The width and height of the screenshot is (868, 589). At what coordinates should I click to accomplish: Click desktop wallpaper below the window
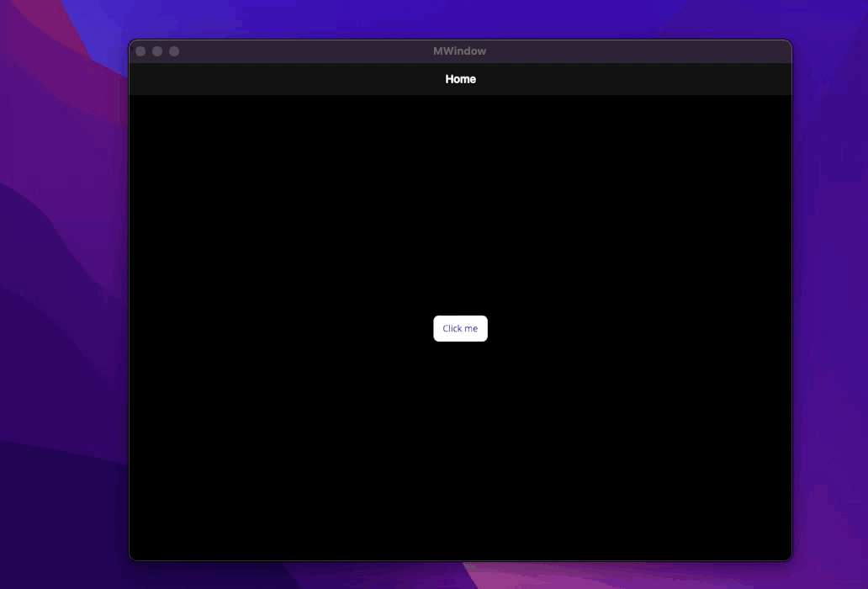click(x=460, y=576)
